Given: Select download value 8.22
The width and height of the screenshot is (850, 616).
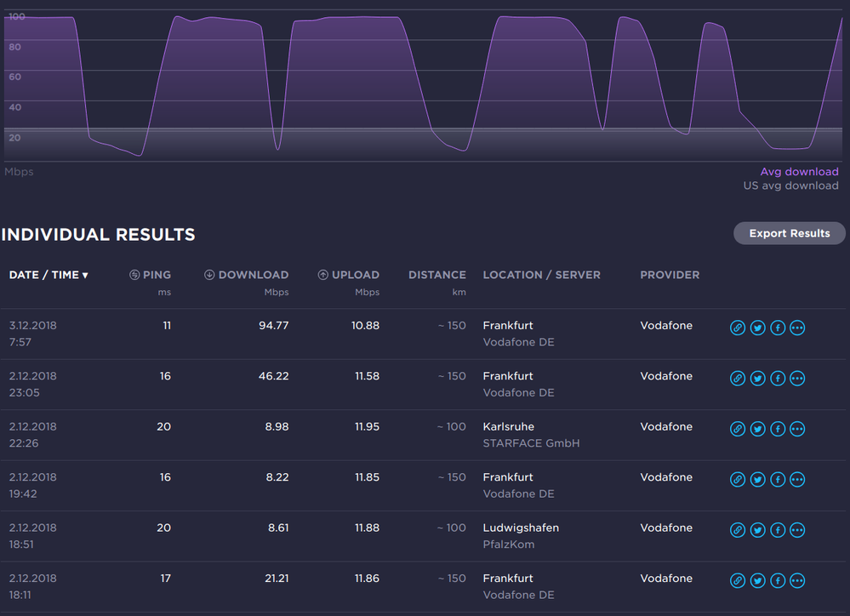Looking at the screenshot, I should 277,477.
